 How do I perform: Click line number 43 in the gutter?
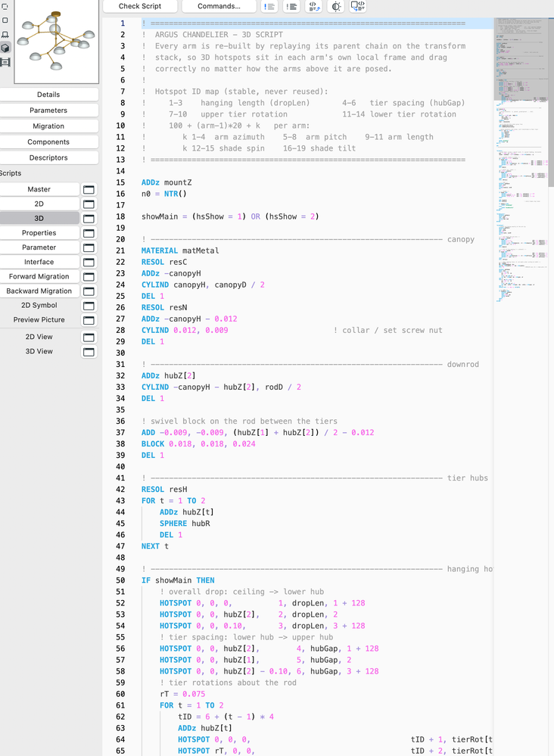120,500
